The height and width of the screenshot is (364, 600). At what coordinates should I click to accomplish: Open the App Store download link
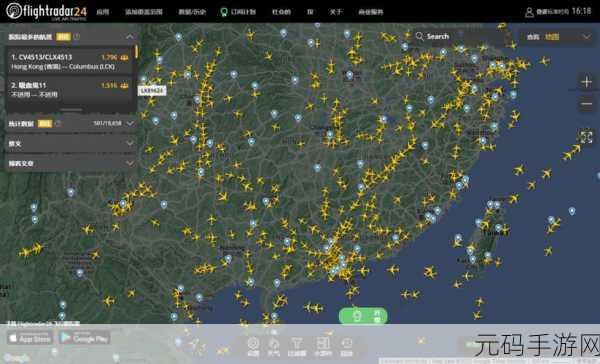click(30, 338)
